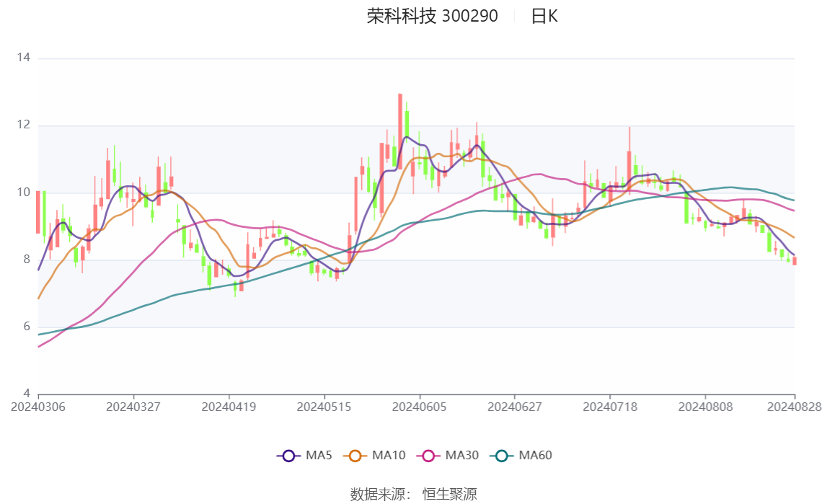
Task: Click the 4 price axis label
Action: tap(27, 393)
